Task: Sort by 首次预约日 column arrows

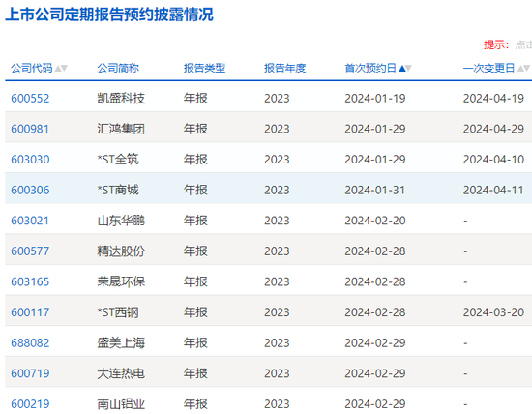Action: coord(405,69)
